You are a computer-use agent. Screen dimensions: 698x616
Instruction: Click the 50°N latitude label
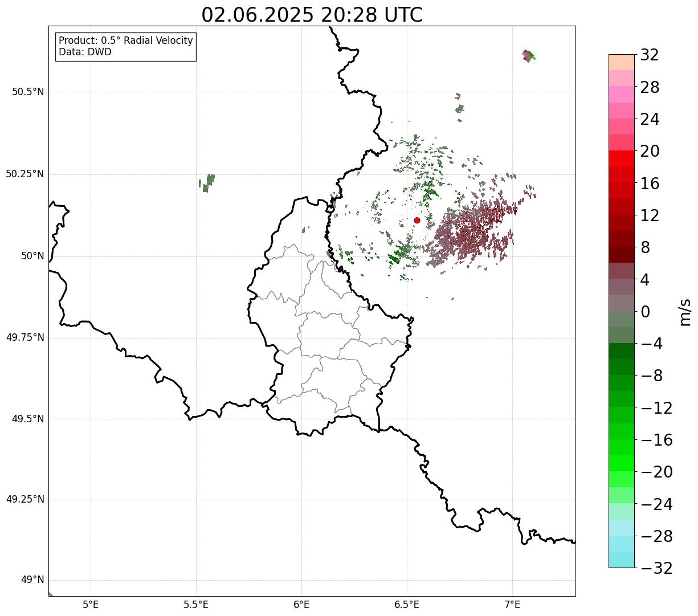tap(32, 256)
